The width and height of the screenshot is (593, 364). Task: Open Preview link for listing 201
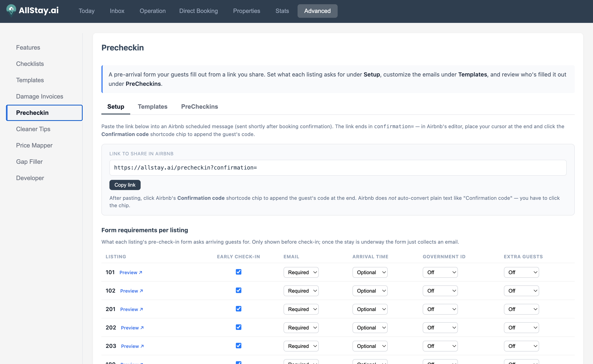pyautogui.click(x=131, y=309)
